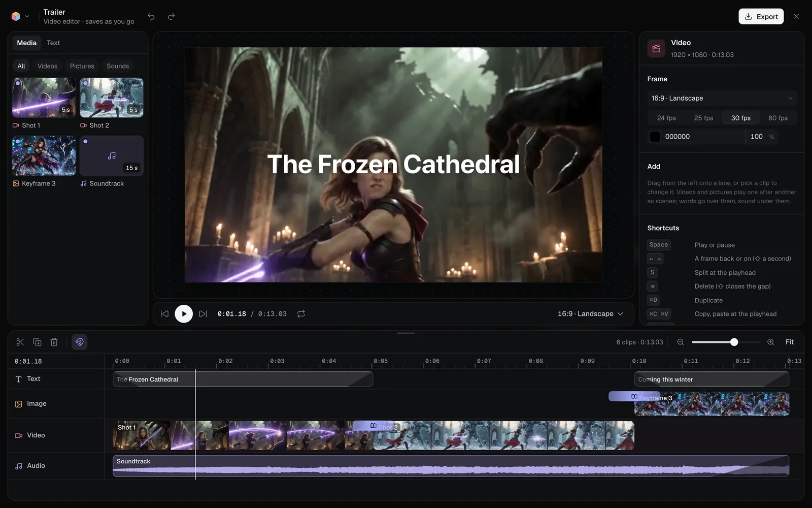Click video icon beside Shot 1 label

[x=16, y=125]
